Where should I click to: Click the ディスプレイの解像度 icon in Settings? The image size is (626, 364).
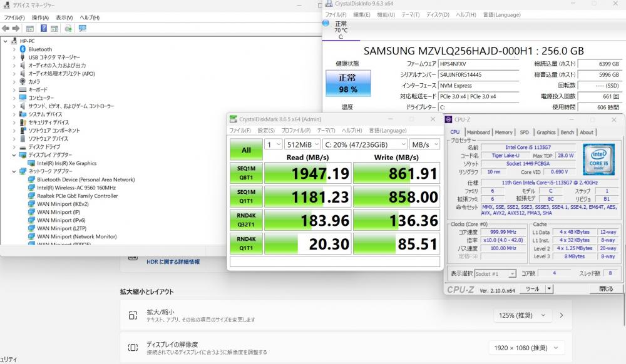pyautogui.click(x=133, y=348)
